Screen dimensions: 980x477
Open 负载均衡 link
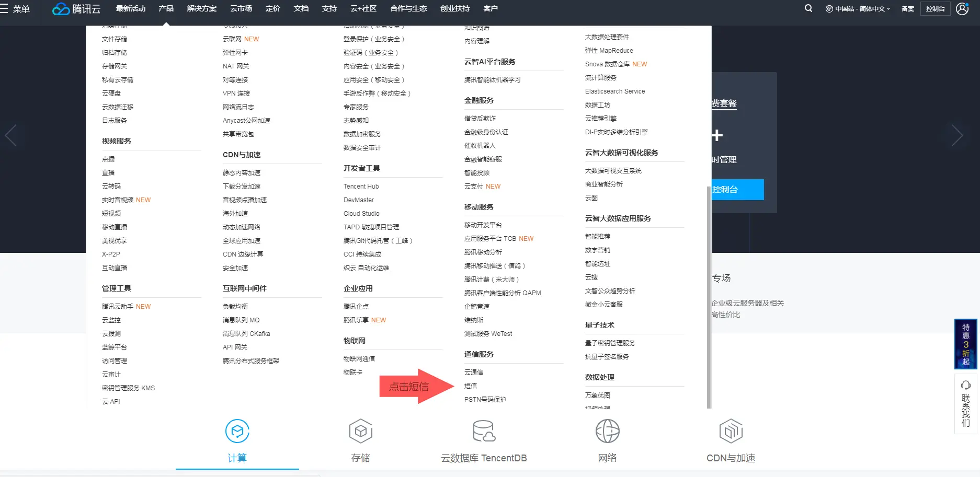point(235,307)
